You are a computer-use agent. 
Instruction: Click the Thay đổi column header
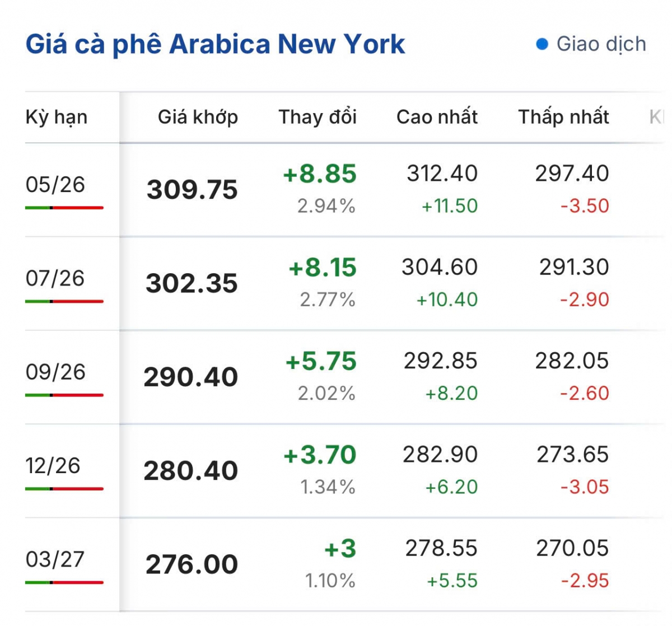[318, 117]
